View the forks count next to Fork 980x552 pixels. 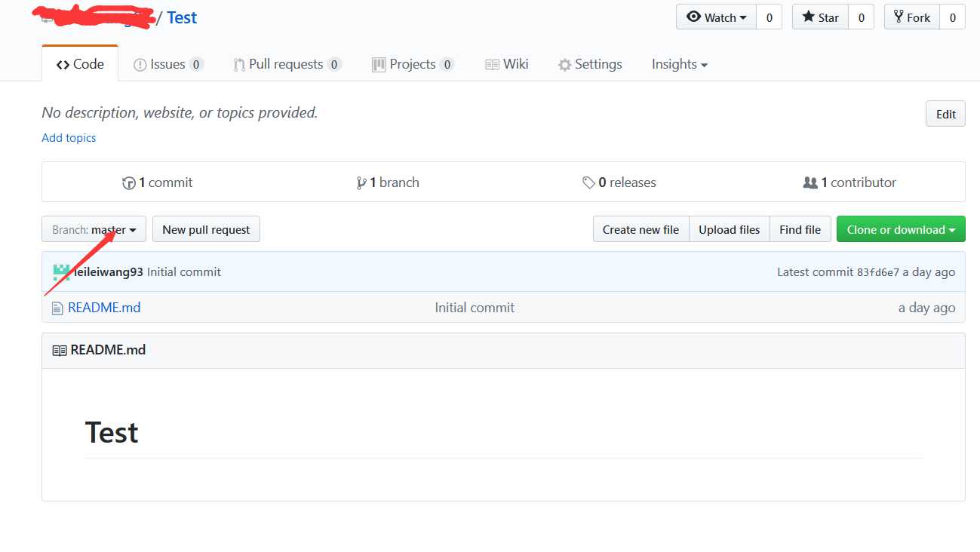(x=952, y=17)
